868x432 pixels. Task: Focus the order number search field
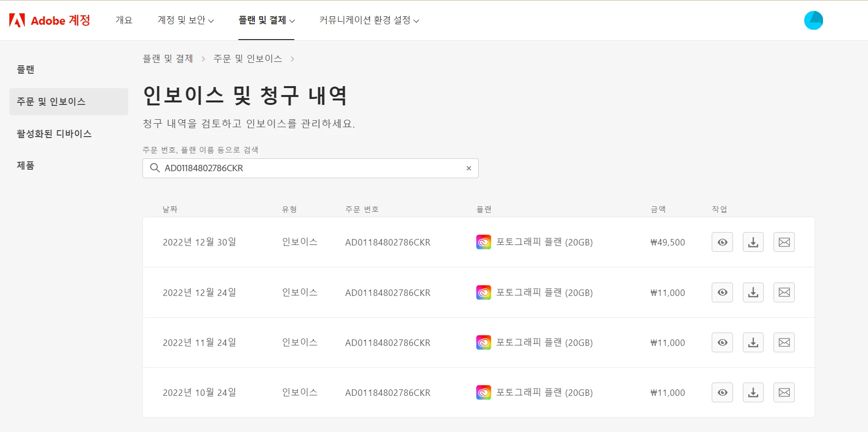click(311, 168)
